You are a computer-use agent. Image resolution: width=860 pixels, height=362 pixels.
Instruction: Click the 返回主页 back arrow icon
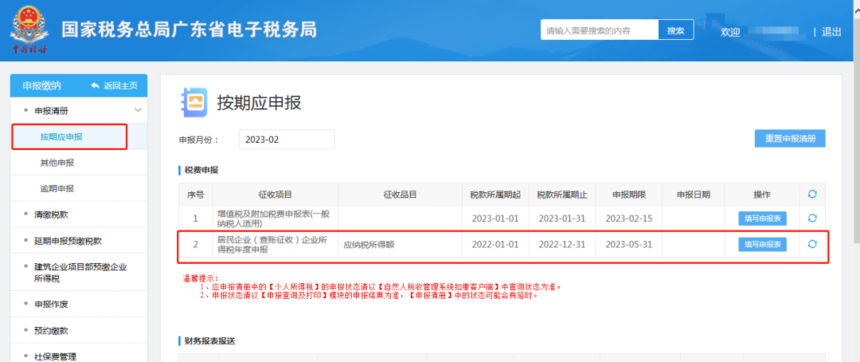[x=95, y=86]
